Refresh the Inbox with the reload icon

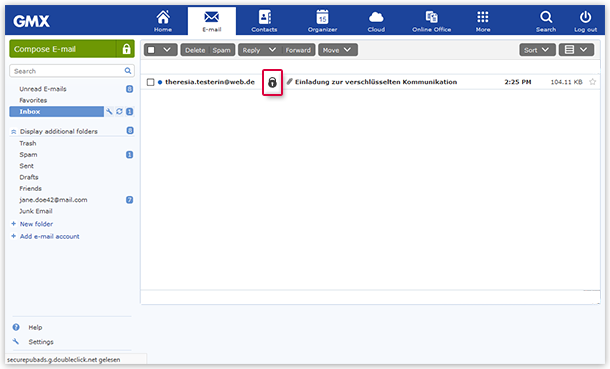[119, 112]
